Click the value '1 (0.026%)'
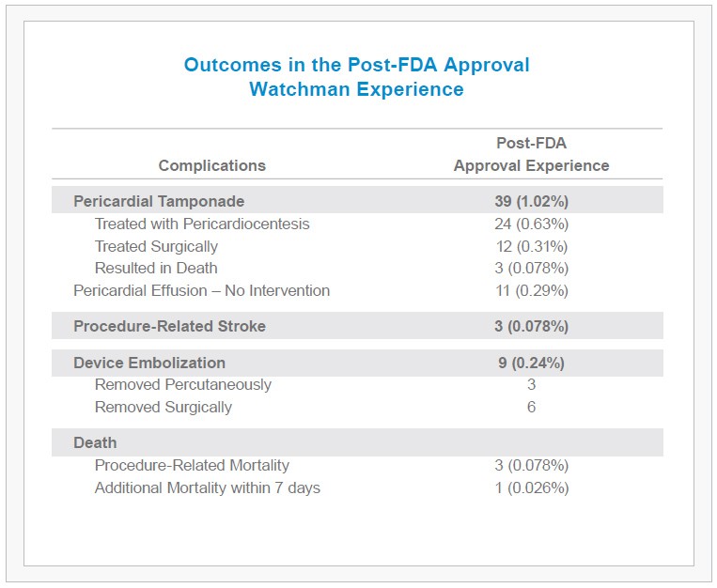This screenshot has height=588, width=717. click(531, 487)
